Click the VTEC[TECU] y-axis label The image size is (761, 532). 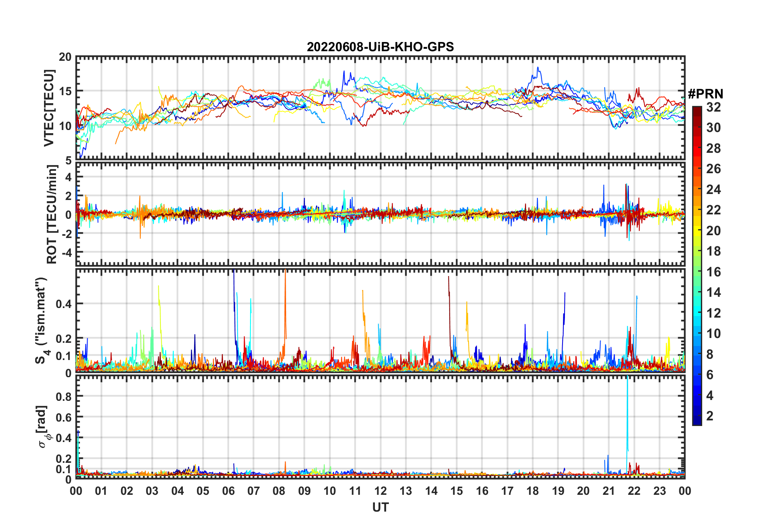point(49,108)
